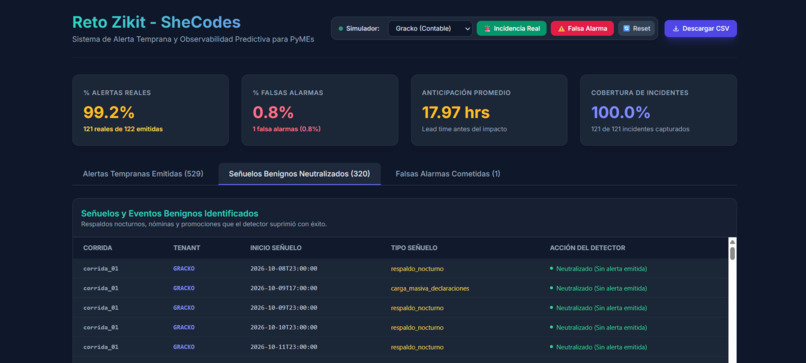Click the Reto Zikit - SheCodes title
Viewport: 806px width, 363px height.
[x=156, y=22]
